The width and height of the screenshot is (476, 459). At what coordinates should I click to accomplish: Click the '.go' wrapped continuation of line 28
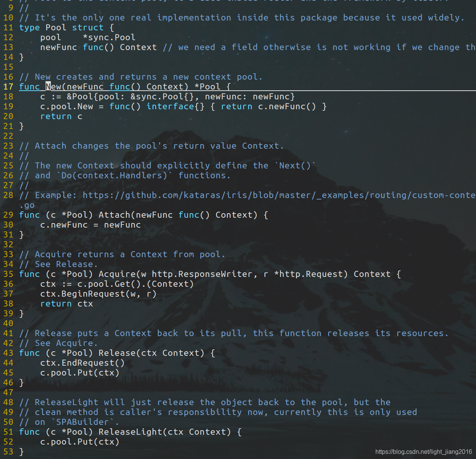tap(27, 205)
